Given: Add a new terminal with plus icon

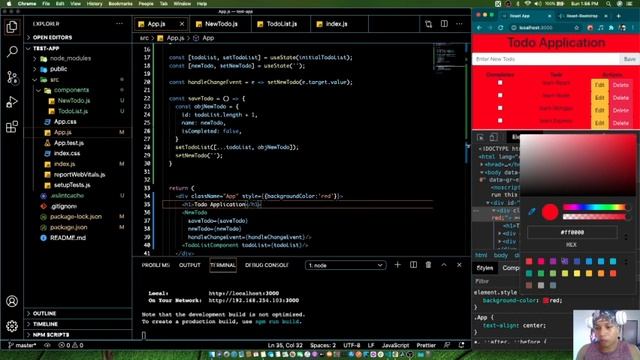Looking at the screenshot, I should (397, 265).
